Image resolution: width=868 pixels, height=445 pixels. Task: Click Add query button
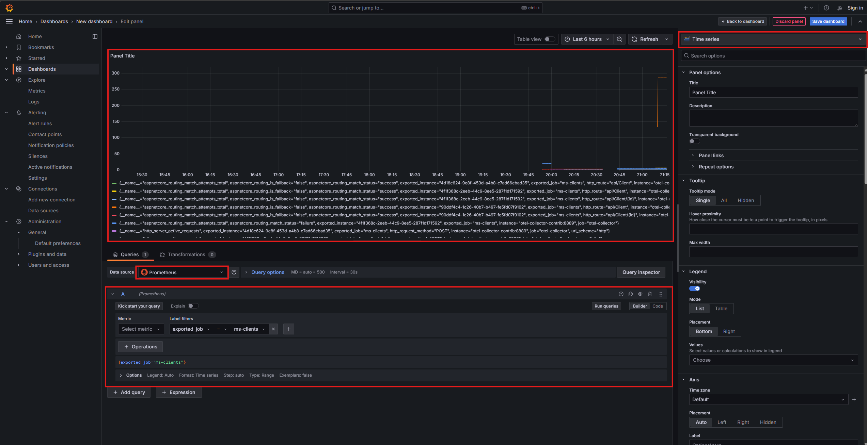[129, 392]
